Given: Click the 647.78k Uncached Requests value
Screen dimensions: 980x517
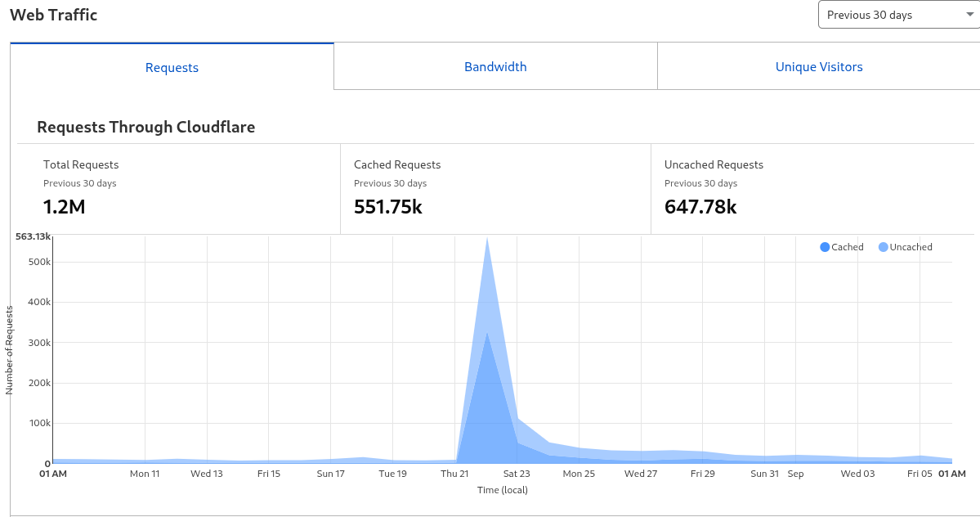Looking at the screenshot, I should click(x=700, y=207).
